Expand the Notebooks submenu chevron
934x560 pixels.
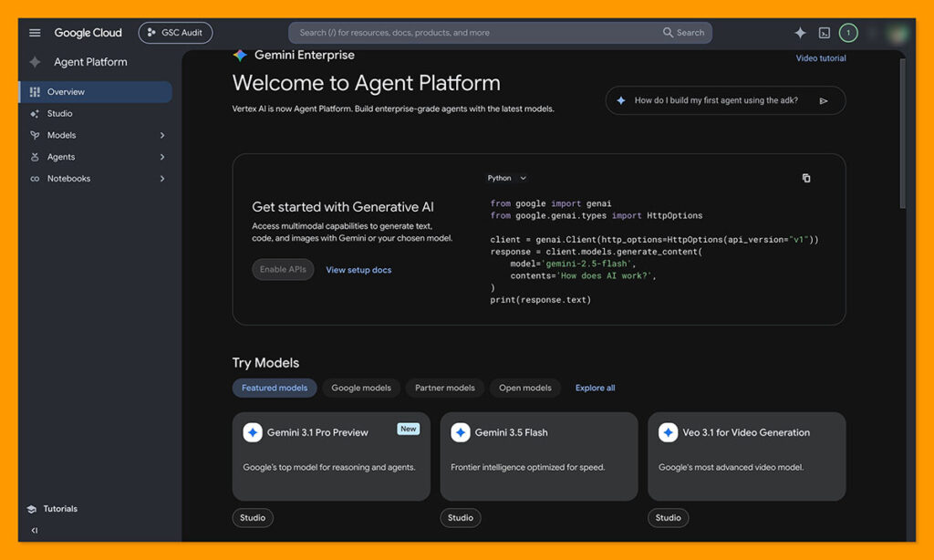click(x=162, y=179)
